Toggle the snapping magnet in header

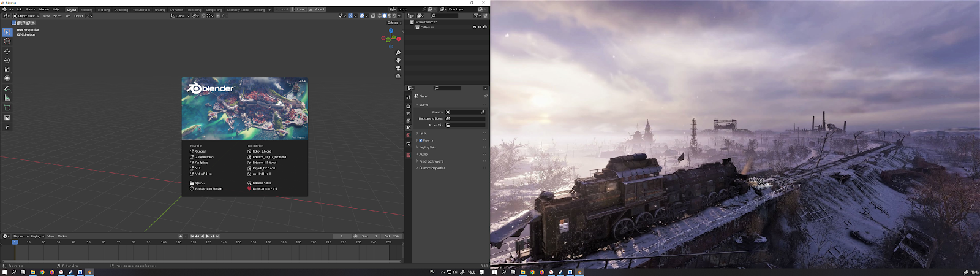[203, 16]
